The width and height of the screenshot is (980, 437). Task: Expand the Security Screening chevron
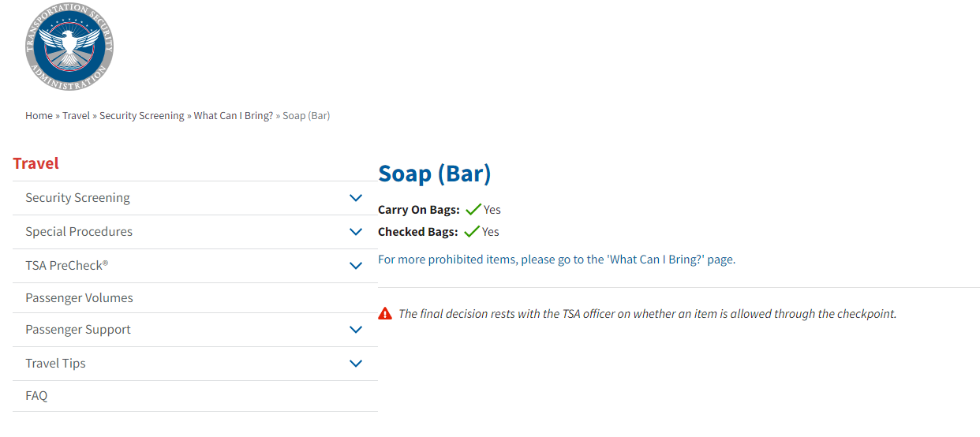(356, 198)
